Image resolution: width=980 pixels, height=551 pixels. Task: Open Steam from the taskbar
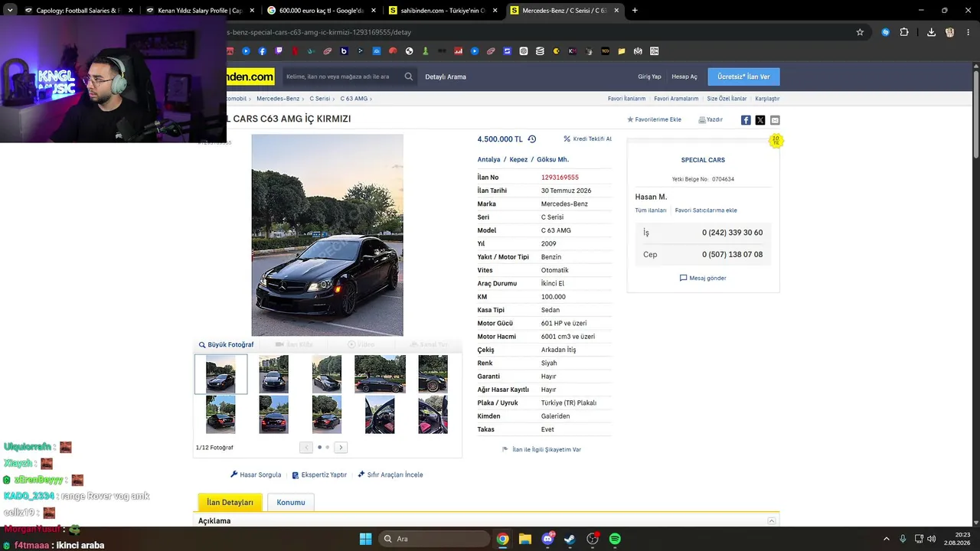[570, 539]
